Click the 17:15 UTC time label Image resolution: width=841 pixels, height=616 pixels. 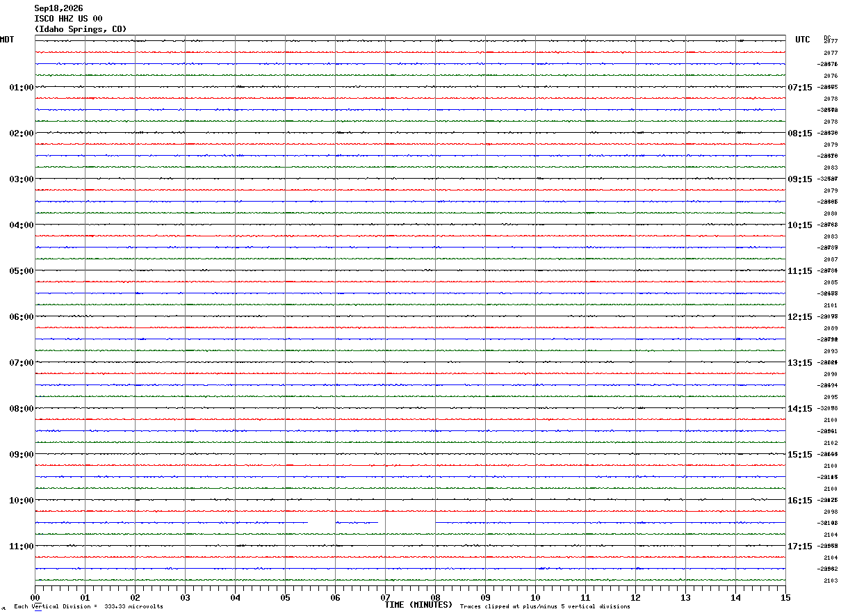click(800, 546)
